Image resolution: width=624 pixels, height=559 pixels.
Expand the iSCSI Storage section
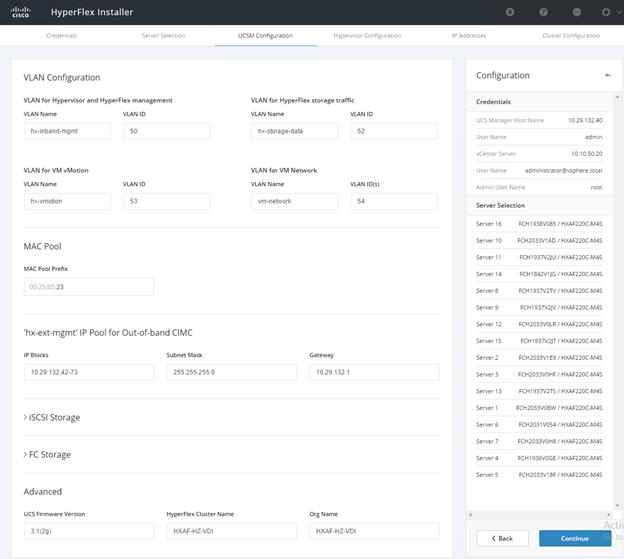[52, 417]
